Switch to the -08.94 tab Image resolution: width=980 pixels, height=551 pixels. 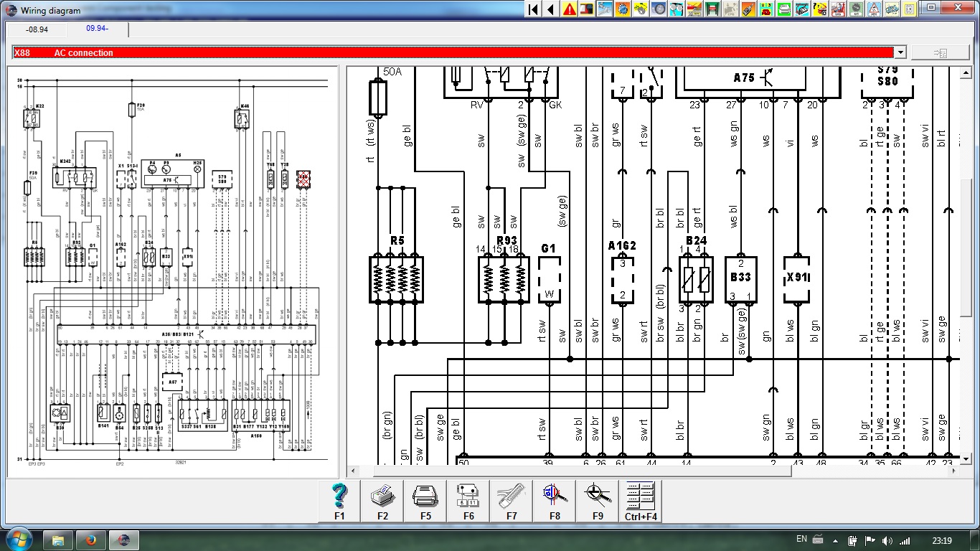tap(37, 29)
